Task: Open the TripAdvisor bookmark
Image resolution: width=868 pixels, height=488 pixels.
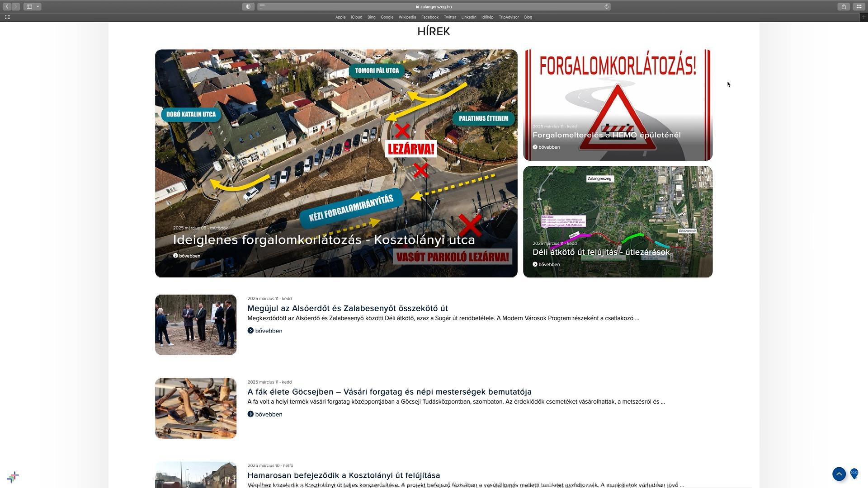Action: click(x=509, y=17)
